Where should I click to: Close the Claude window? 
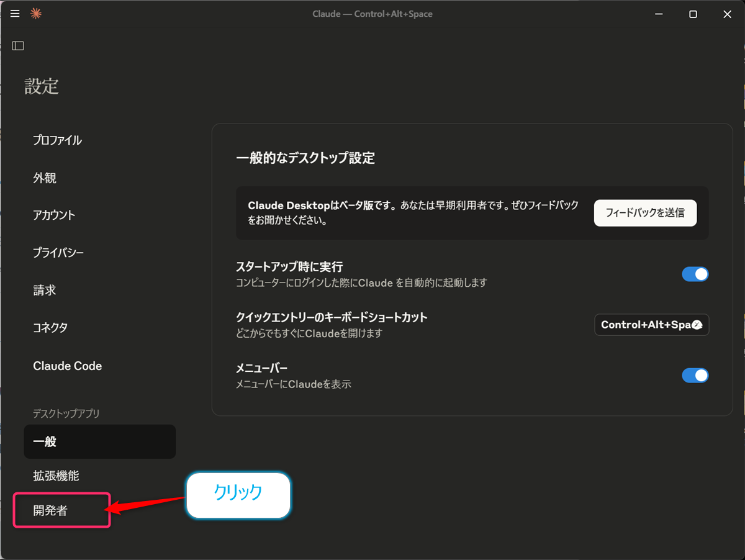pyautogui.click(x=727, y=14)
